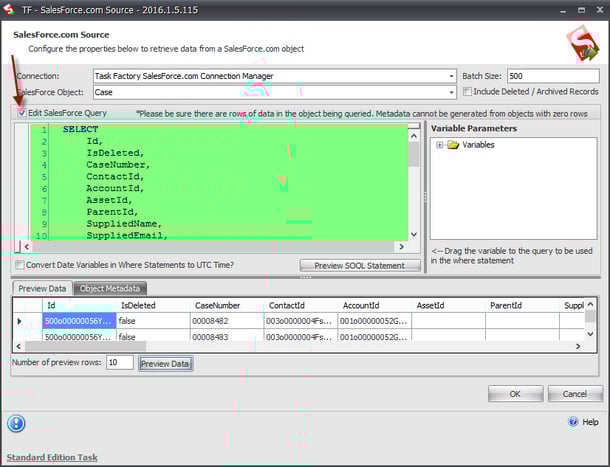Click the SalesForce logo icon in title bar
The height and width of the screenshot is (467, 610).
(9, 9)
